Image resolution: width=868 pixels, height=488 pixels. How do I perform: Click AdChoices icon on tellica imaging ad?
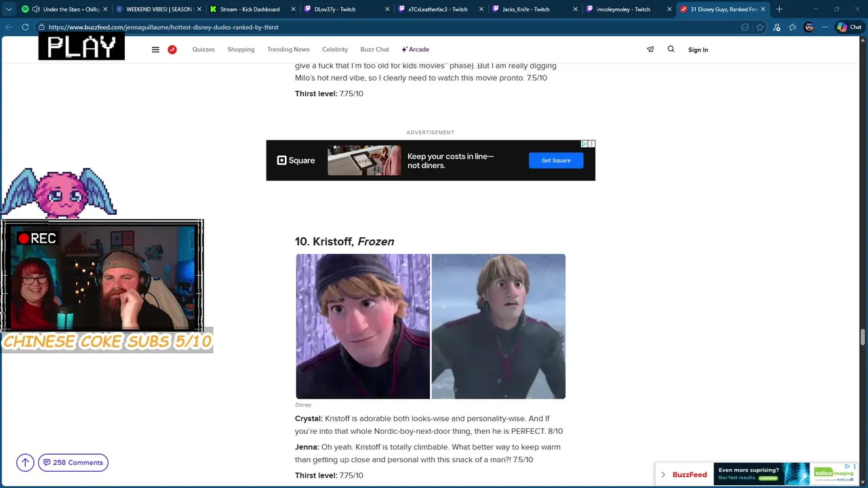[x=847, y=466]
